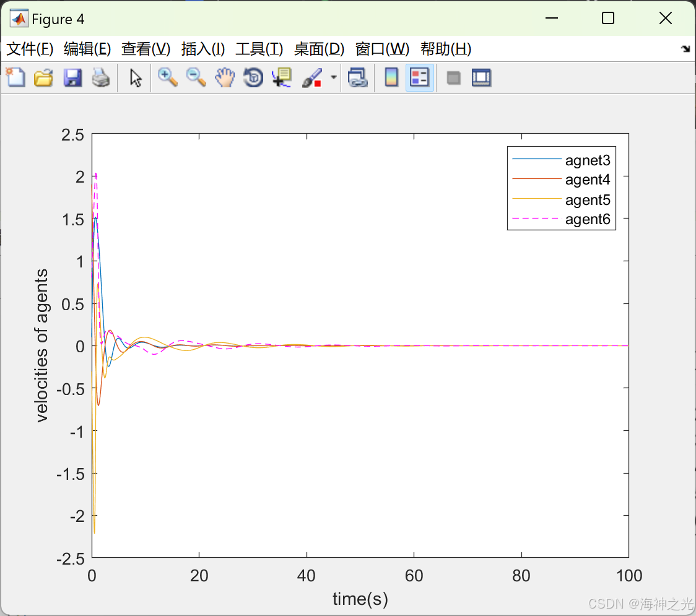The image size is (696, 616).
Task: Click the MATLAB logo in title bar
Action: click(19, 19)
